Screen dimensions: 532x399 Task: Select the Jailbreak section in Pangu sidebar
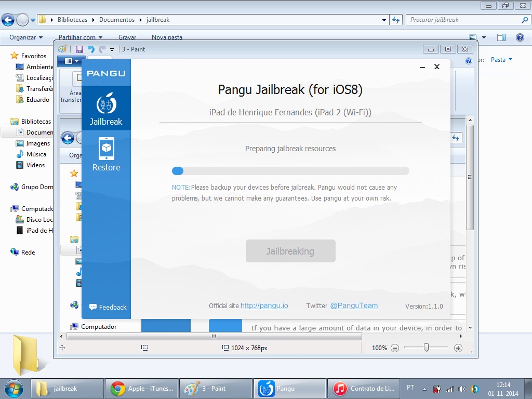pos(106,108)
